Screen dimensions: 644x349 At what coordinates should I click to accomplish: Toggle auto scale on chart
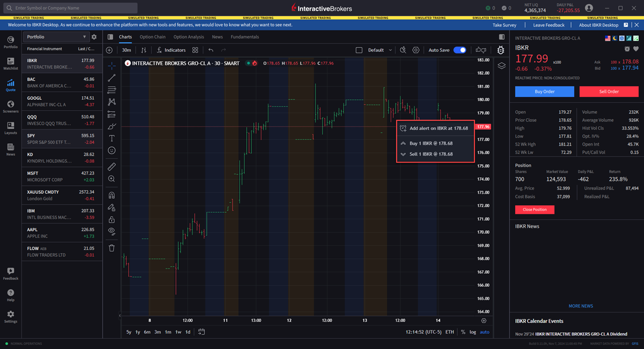(485, 332)
